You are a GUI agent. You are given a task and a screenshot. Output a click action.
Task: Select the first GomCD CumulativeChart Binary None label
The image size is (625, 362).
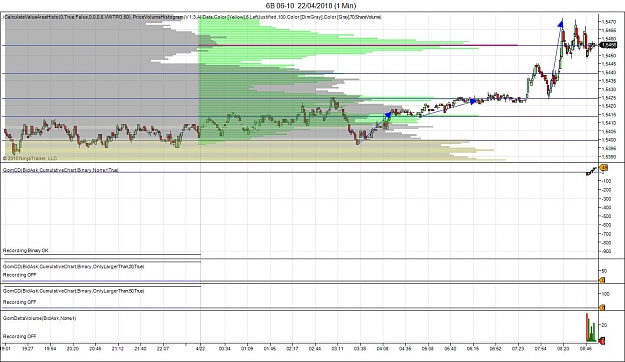pyautogui.click(x=61, y=170)
